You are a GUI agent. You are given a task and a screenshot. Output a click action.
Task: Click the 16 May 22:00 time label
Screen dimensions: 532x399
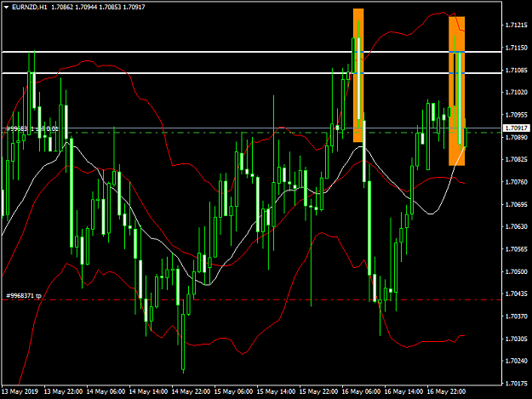pyautogui.click(x=446, y=391)
